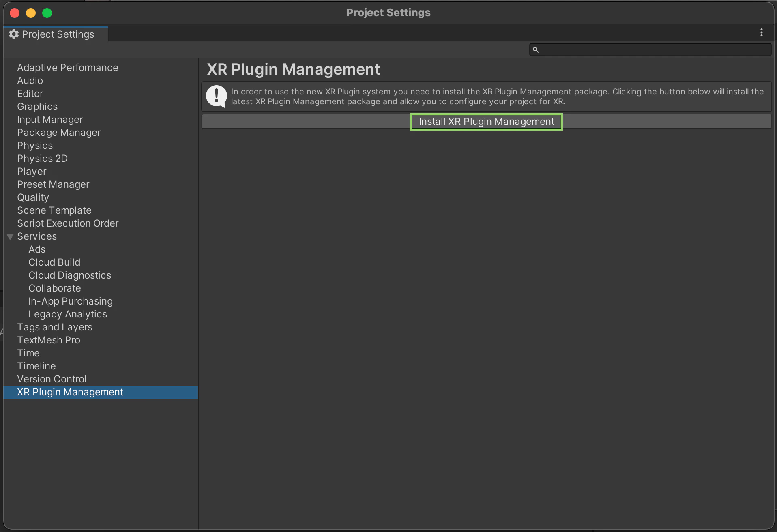
Task: Open Script Execution Order settings
Action: click(68, 223)
